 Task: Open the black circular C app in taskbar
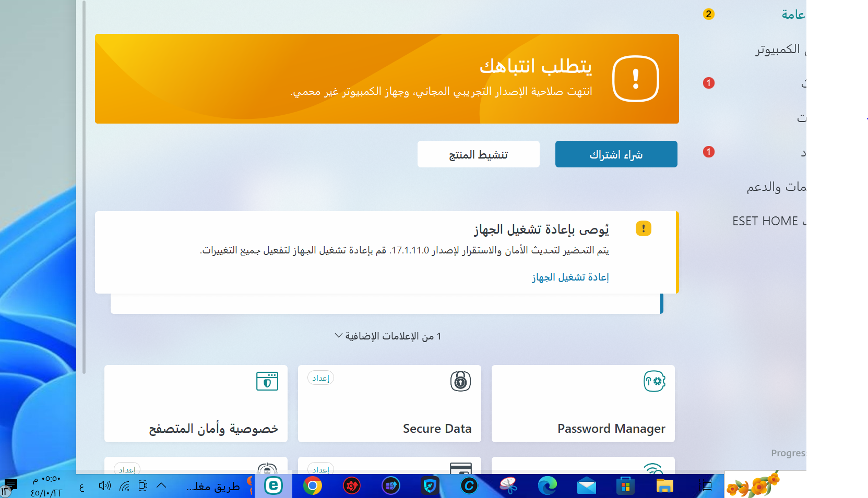[x=469, y=486]
